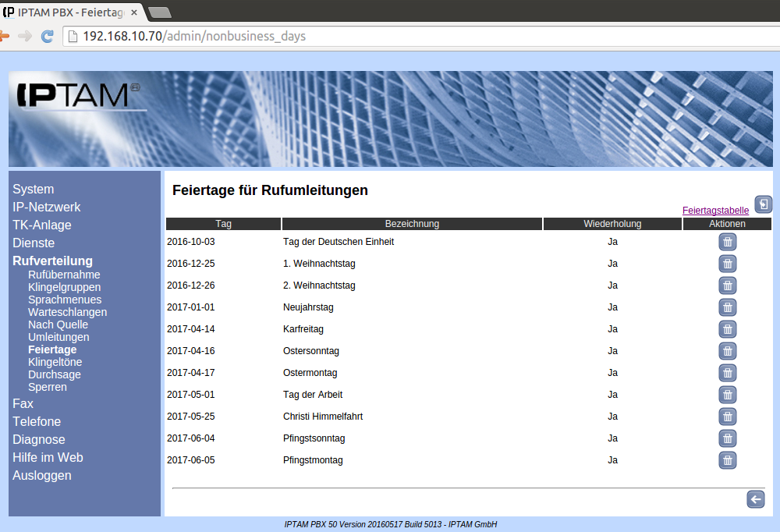Delete the 1. Weihnachtstag holiday row
This screenshot has height=532, width=780.
click(727, 264)
